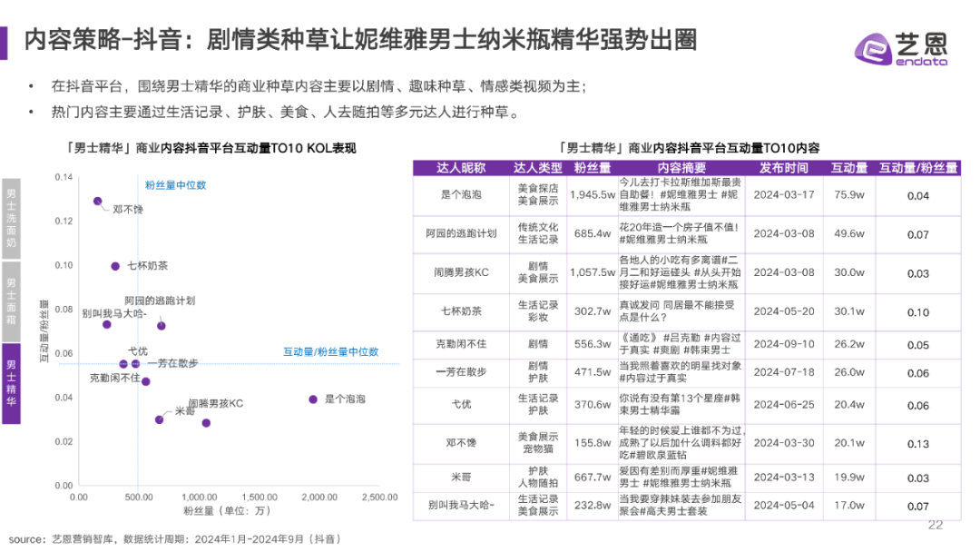Viewport: 980px width, 552px height.
Task: Click the 阿园的逃跑计划 chart label
Action: (160, 301)
